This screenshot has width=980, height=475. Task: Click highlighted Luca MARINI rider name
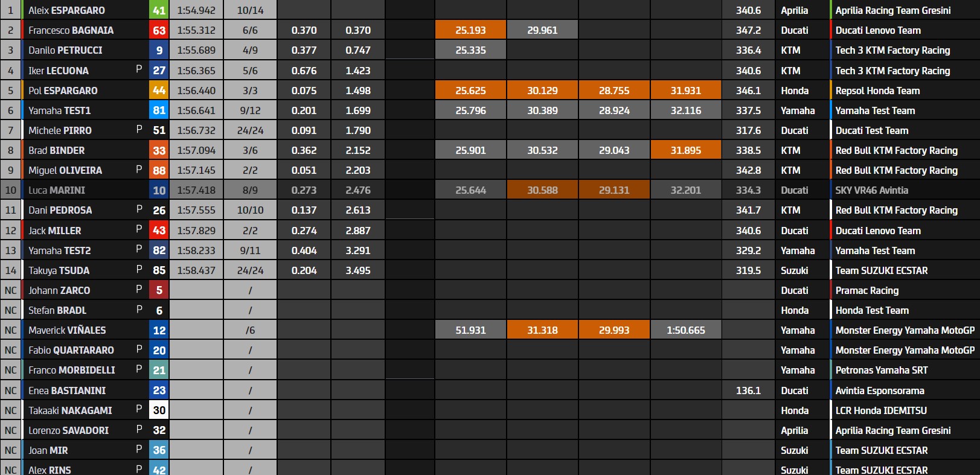click(x=57, y=190)
